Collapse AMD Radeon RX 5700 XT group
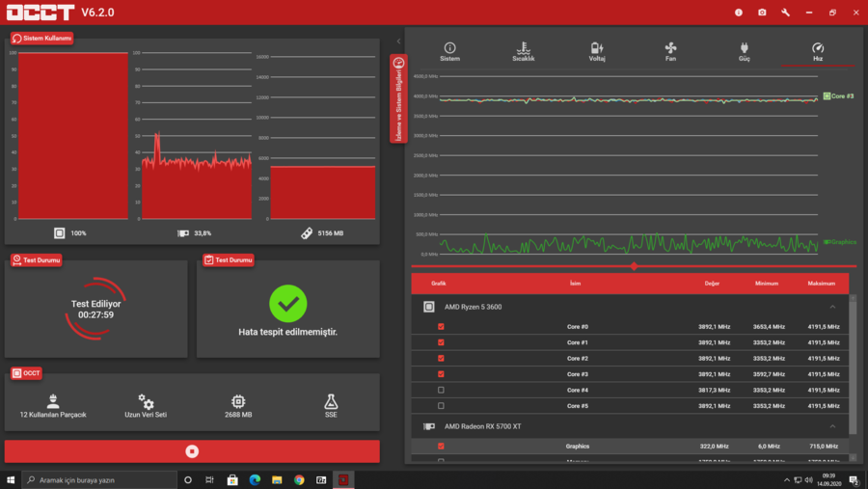The height and width of the screenshot is (489, 868). (x=832, y=426)
